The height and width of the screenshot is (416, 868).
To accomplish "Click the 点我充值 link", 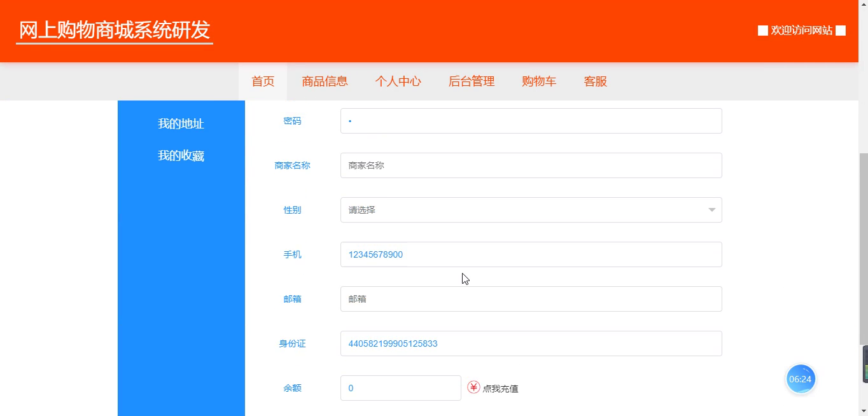I will [x=500, y=389].
